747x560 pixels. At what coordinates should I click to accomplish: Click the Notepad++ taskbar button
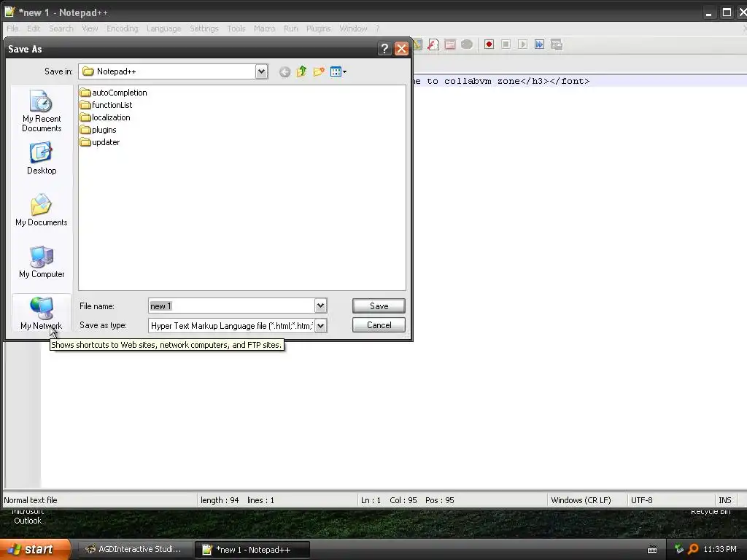252,550
